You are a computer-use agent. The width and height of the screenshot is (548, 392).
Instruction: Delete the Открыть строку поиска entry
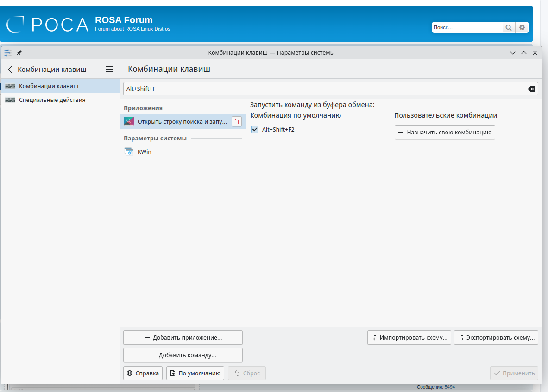tap(237, 121)
